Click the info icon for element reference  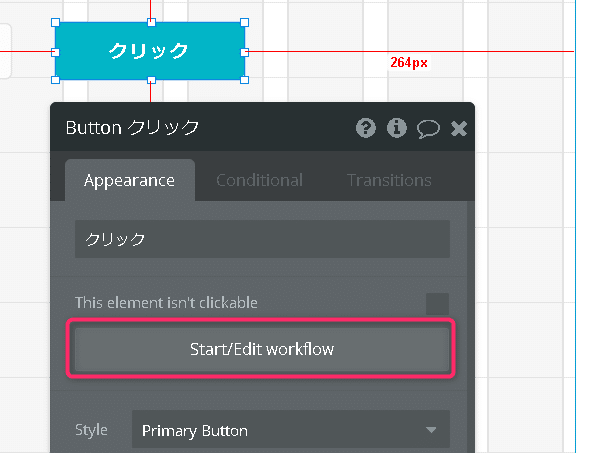click(x=397, y=128)
